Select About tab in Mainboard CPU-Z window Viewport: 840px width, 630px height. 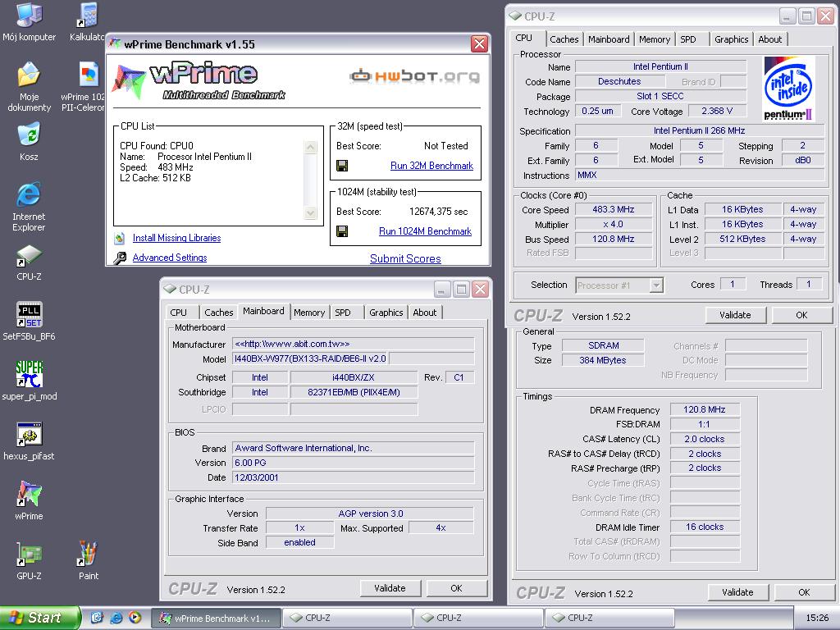tap(424, 313)
